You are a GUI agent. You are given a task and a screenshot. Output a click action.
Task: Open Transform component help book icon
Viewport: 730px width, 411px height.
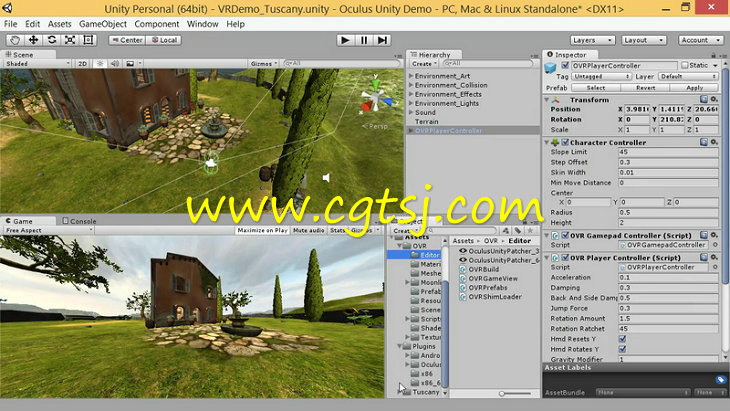click(704, 100)
